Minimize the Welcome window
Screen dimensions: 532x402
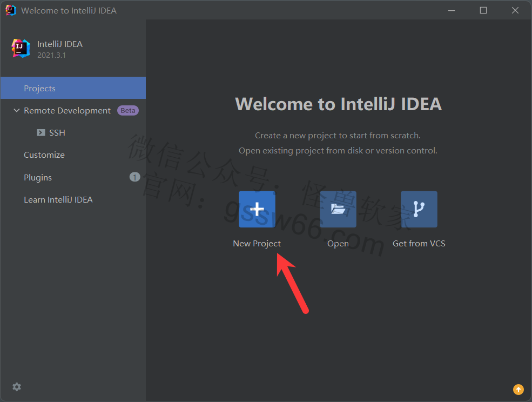tap(452, 10)
